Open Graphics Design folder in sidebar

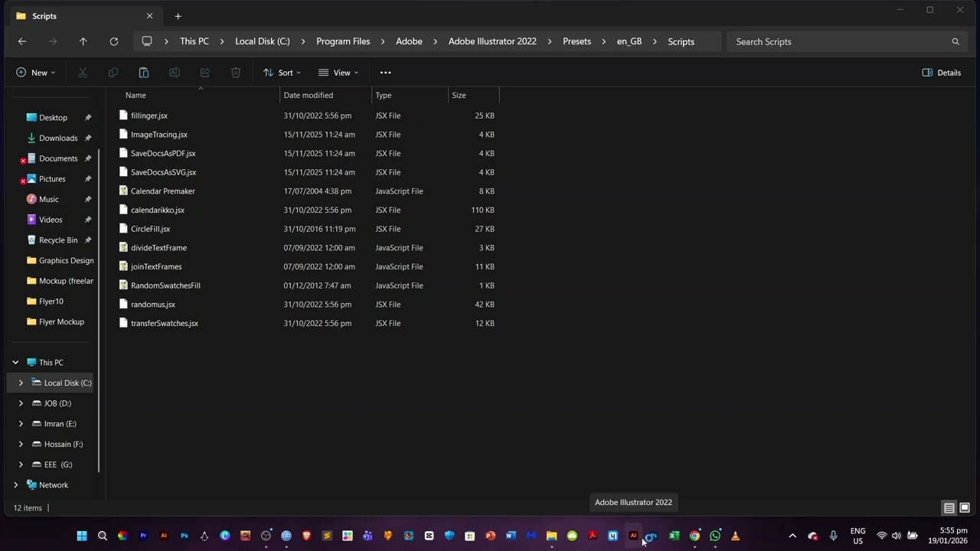coord(60,260)
